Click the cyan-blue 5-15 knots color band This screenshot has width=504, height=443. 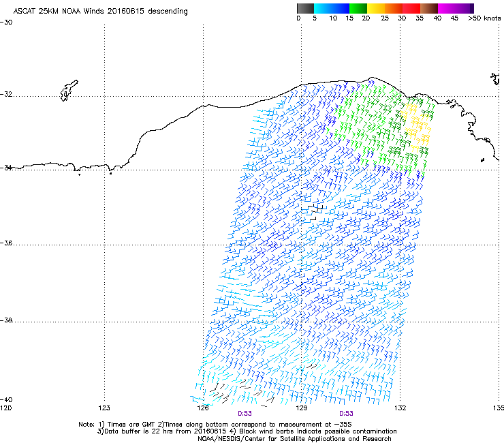[x=332, y=8]
